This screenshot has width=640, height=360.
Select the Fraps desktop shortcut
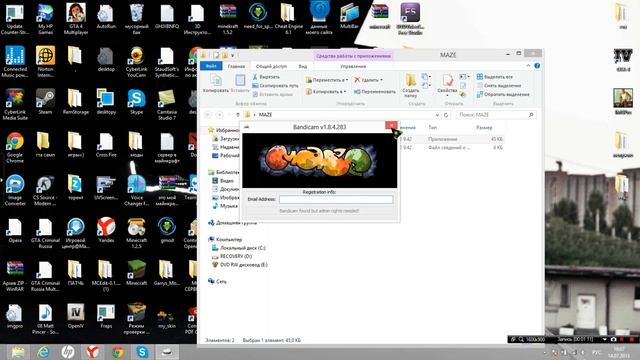pos(106,316)
